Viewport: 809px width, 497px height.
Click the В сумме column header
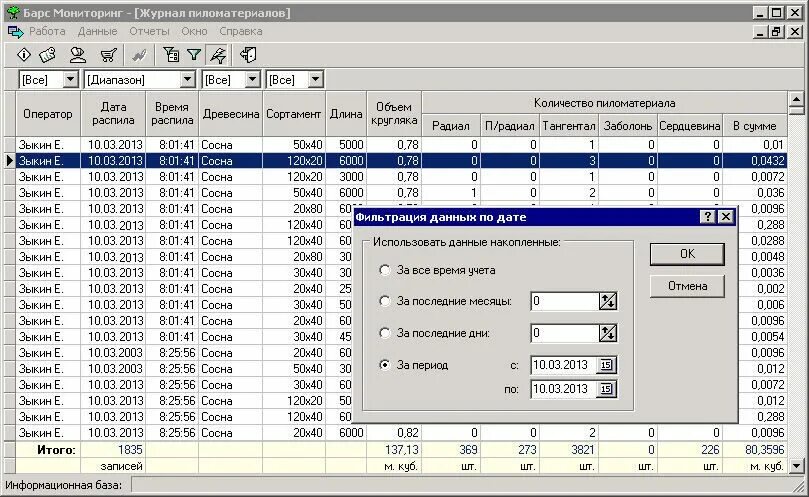(755, 126)
